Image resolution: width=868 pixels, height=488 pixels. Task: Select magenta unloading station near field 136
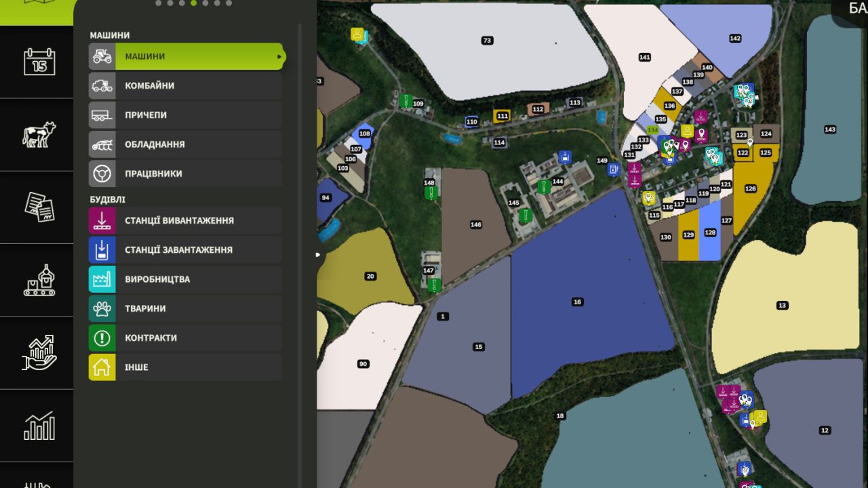tap(701, 117)
